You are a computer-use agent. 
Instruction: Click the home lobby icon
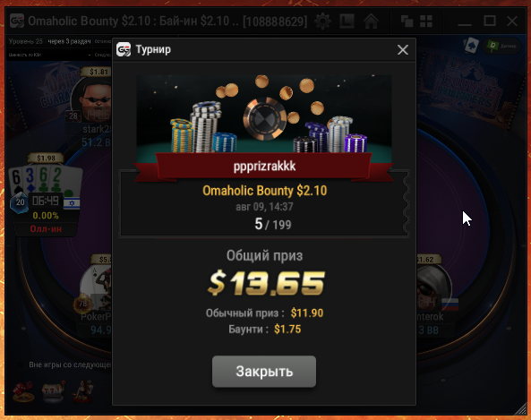[371, 21]
